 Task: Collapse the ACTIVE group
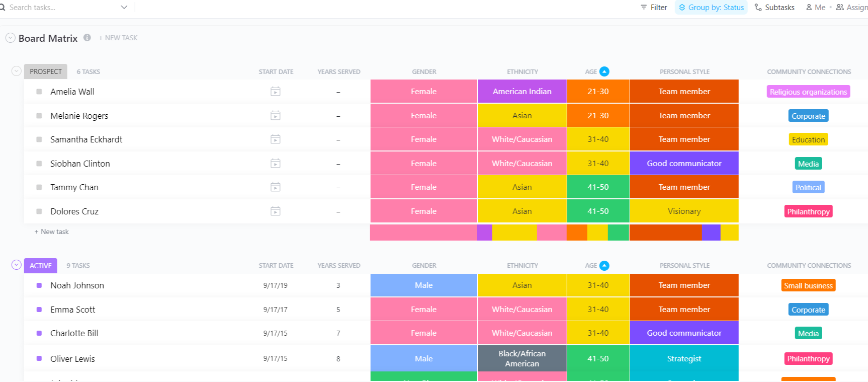click(x=16, y=265)
